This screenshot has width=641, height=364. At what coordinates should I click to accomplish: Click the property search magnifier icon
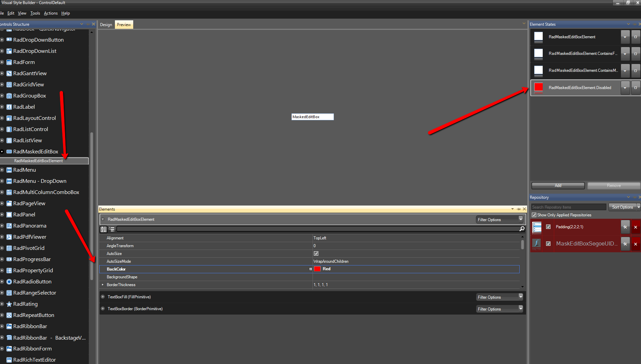pos(522,229)
